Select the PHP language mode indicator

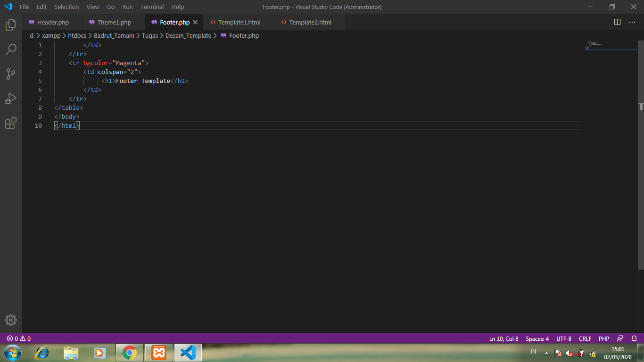[604, 338]
